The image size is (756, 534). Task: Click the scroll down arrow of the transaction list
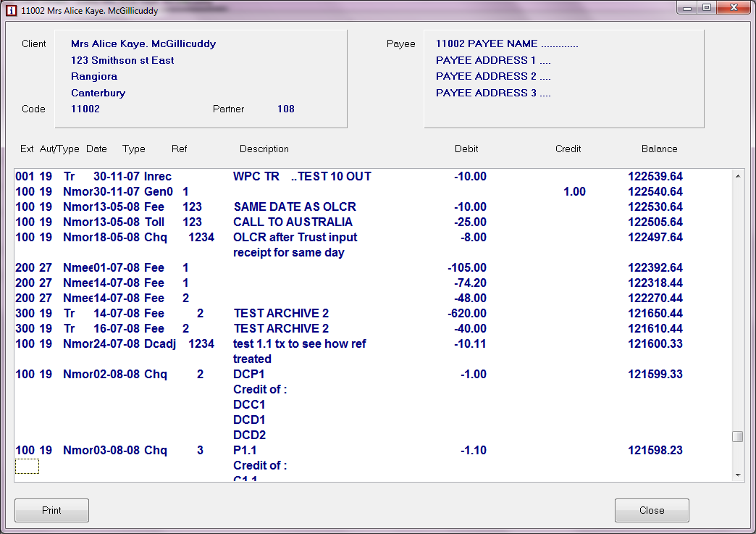pos(737,475)
